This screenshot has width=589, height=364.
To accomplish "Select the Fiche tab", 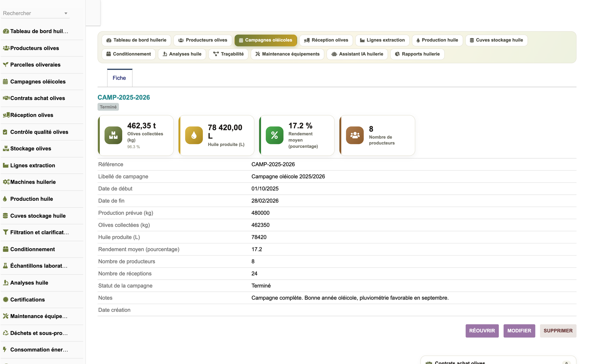I will click(120, 78).
